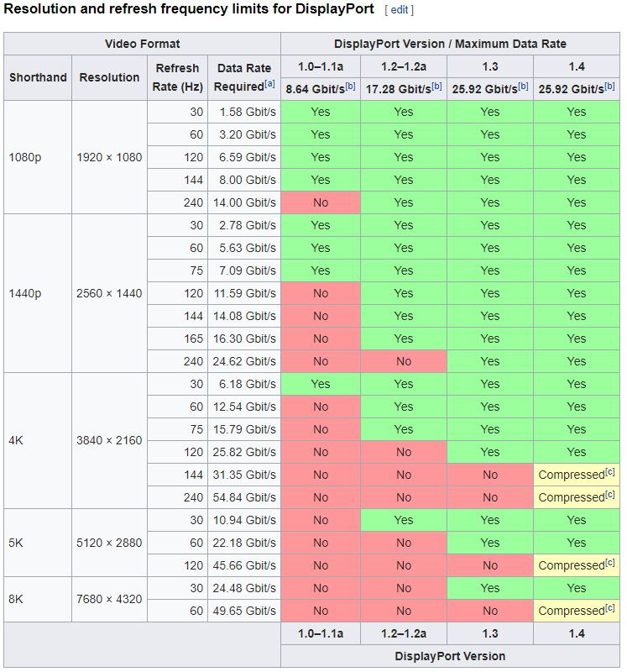Click the footer 1.3 version cell
This screenshot has height=672, width=627.
(490, 633)
